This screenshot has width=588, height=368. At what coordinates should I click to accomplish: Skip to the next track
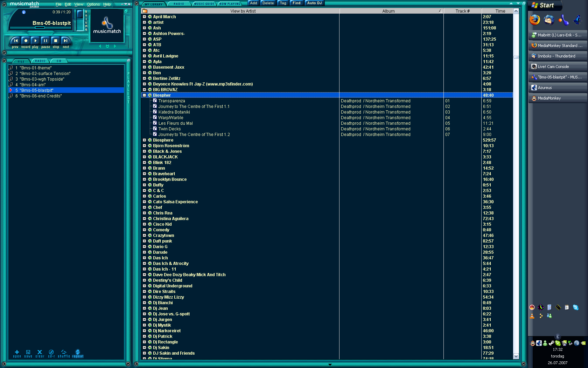[66, 41]
